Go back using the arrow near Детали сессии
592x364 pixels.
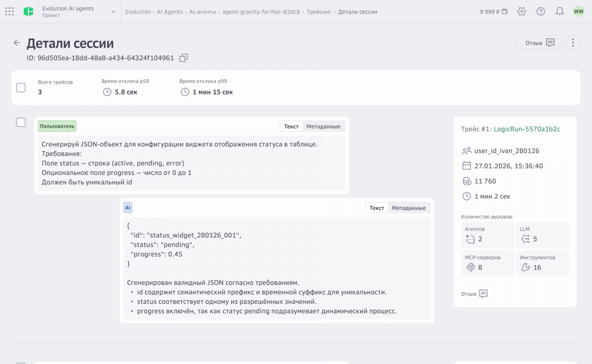tap(17, 42)
